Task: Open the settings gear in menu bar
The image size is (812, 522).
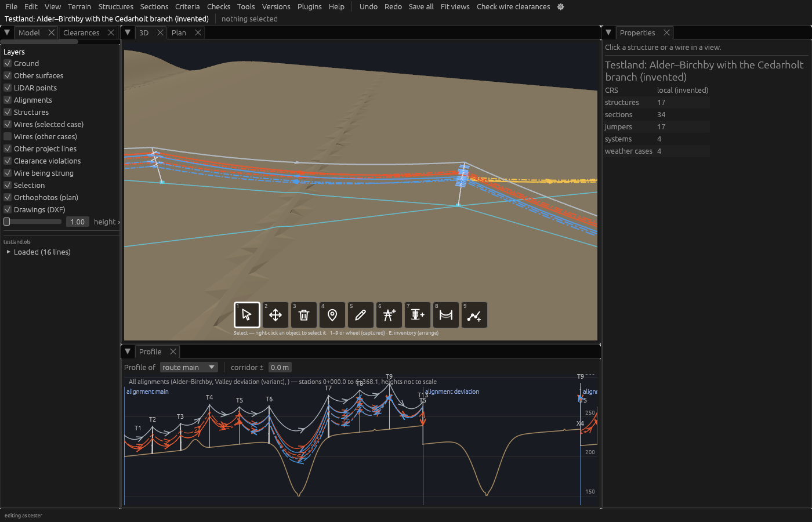Action: point(560,7)
